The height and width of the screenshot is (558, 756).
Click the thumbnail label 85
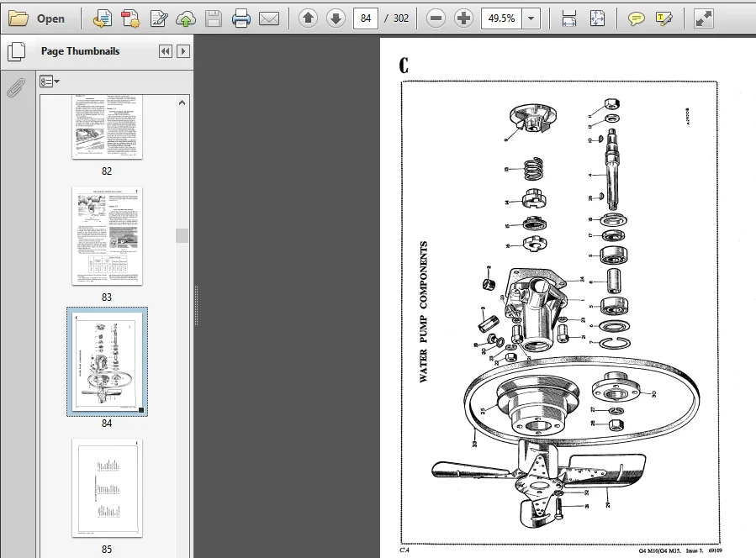107,550
